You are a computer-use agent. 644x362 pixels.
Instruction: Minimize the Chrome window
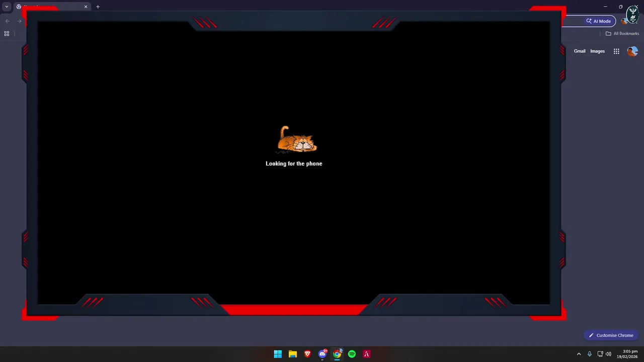click(605, 7)
